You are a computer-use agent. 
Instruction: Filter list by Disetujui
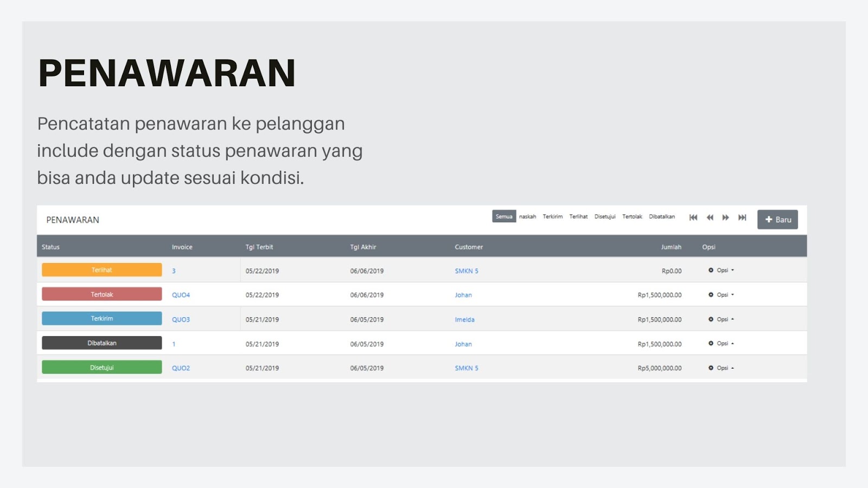click(x=605, y=216)
